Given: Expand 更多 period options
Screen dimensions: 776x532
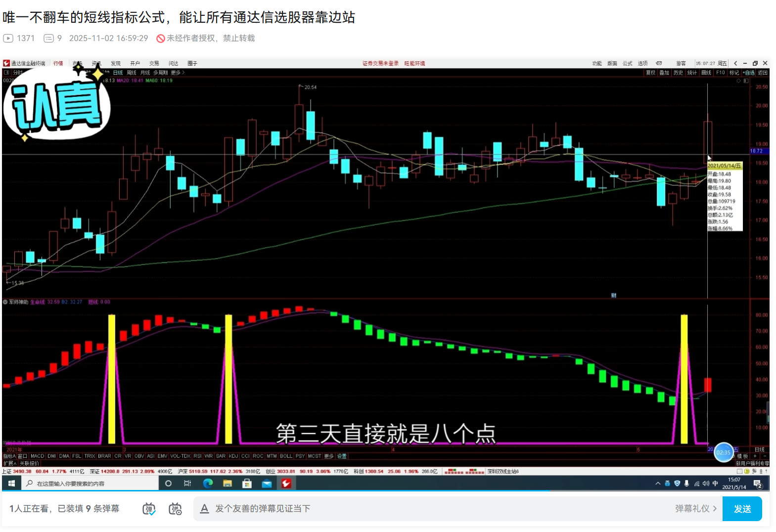Looking at the screenshot, I should 177,73.
